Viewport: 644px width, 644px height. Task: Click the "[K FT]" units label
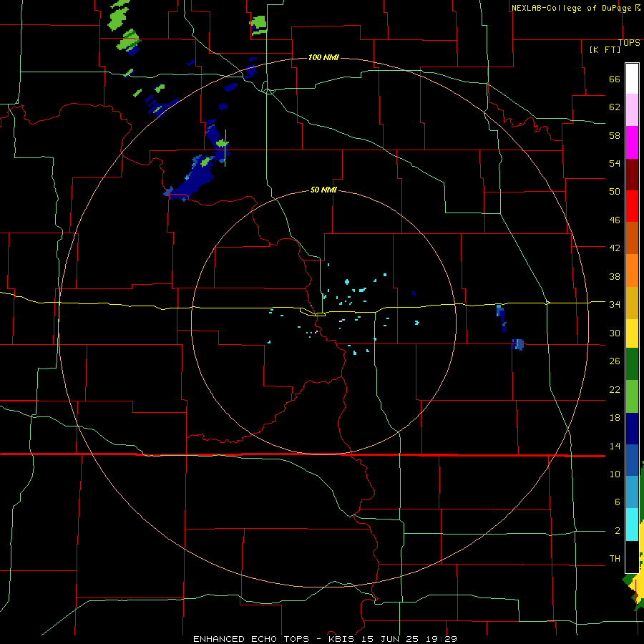(605, 49)
